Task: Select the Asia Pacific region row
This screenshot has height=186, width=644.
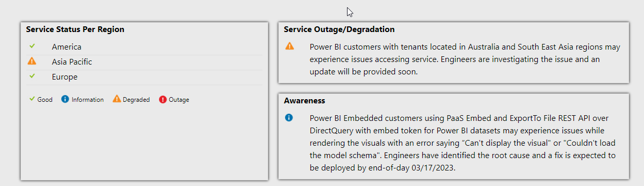Action: click(144, 62)
